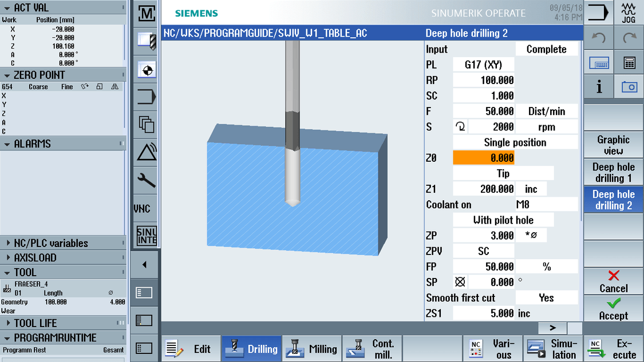Click the RP retraction plane field
Viewport: 644px width, 362px height.
[483, 81]
